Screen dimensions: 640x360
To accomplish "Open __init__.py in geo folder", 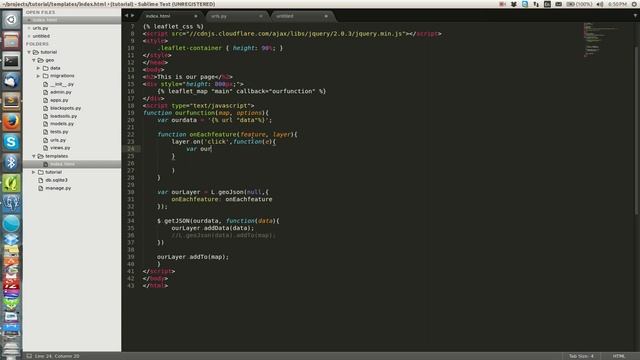I will 62,84.
